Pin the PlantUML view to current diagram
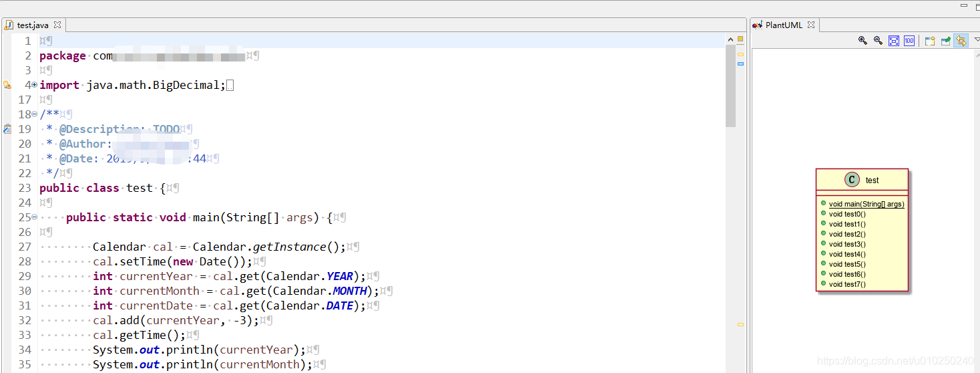Viewport: 980px width, 373px height. click(946, 41)
